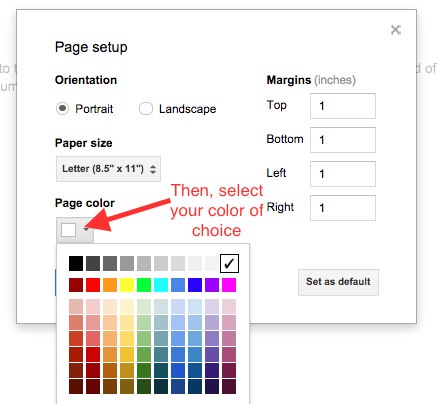Click Set as default button
The image size is (438, 404).
click(x=338, y=282)
